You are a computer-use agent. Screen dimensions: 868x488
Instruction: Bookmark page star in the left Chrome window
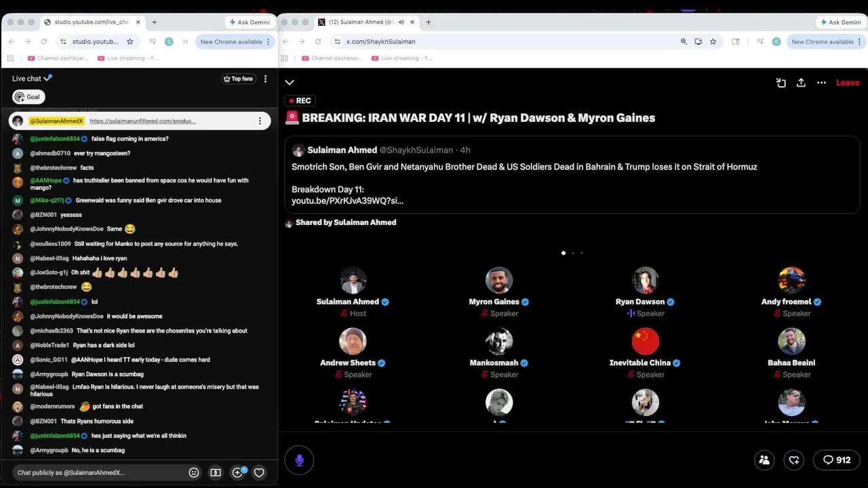[130, 41]
